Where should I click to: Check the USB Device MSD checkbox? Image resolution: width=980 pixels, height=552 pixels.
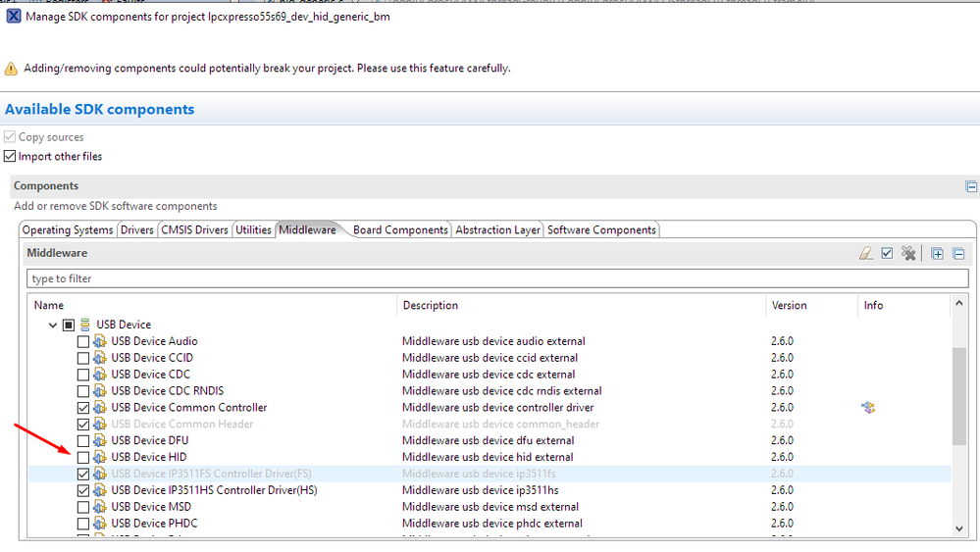[83, 507]
